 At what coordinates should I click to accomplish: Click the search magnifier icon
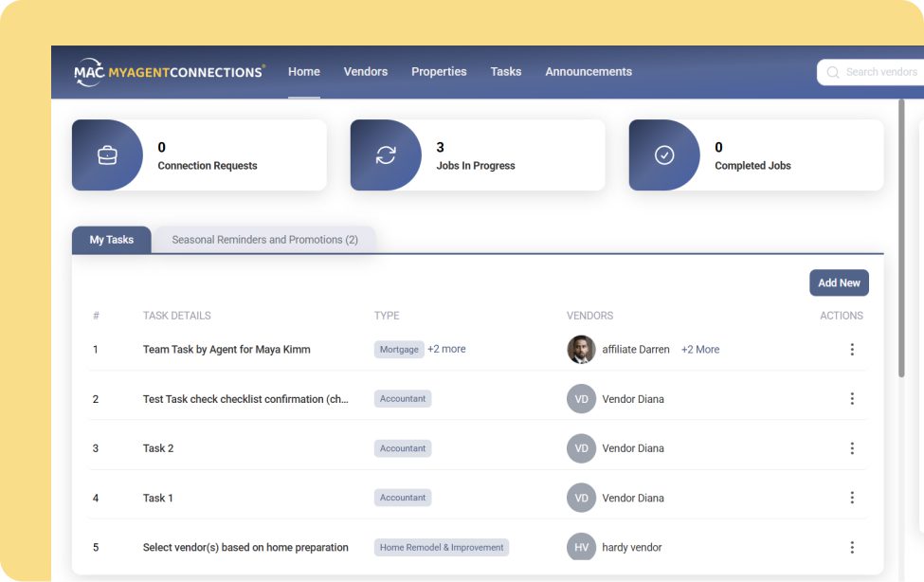[x=833, y=72]
